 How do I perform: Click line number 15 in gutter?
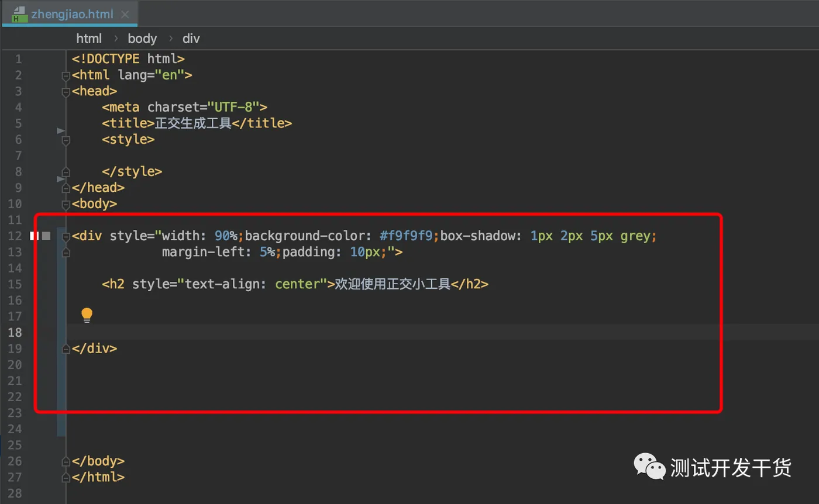coord(15,284)
